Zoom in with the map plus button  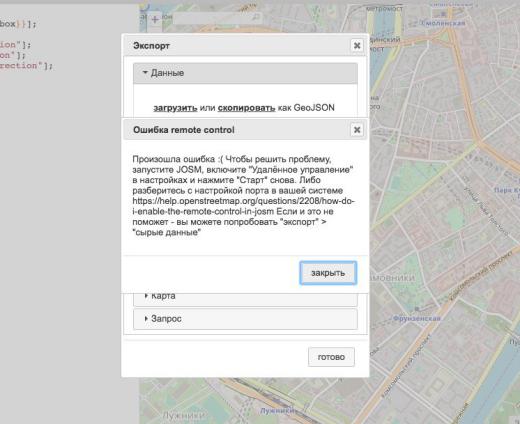pyautogui.click(x=155, y=19)
